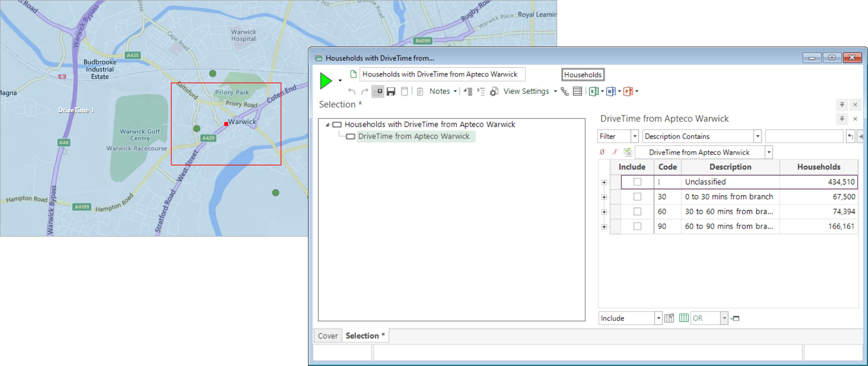Screen dimensions: 868x366
Task: Export to Excel using the Excel icon
Action: [x=594, y=91]
